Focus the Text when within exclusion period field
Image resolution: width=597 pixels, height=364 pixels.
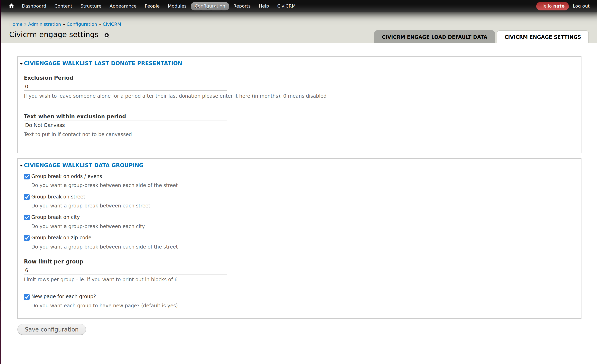125,125
